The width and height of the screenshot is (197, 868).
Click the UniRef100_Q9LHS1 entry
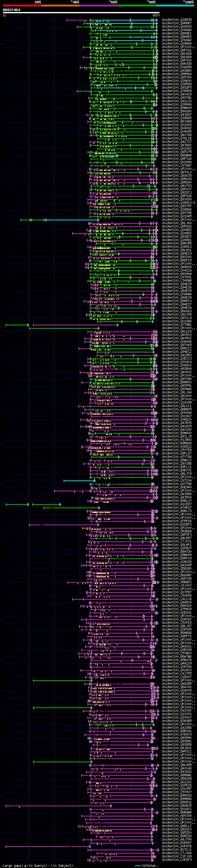tap(177, 250)
